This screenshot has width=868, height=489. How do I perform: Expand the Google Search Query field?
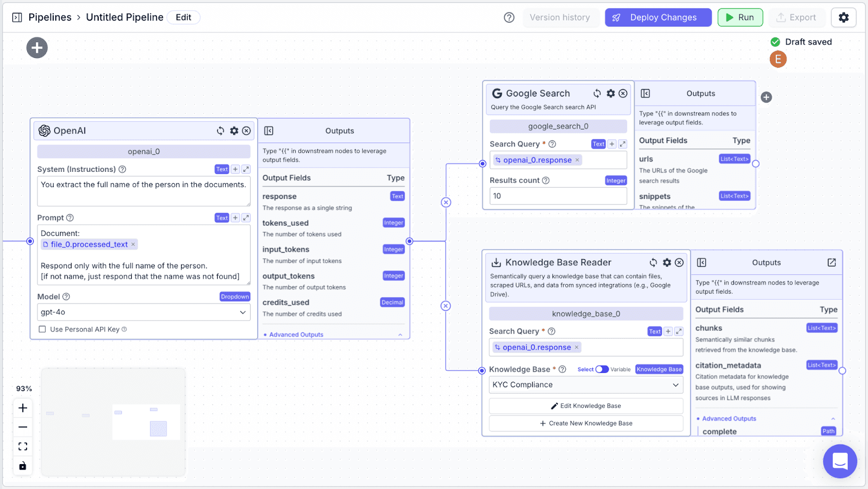click(623, 144)
